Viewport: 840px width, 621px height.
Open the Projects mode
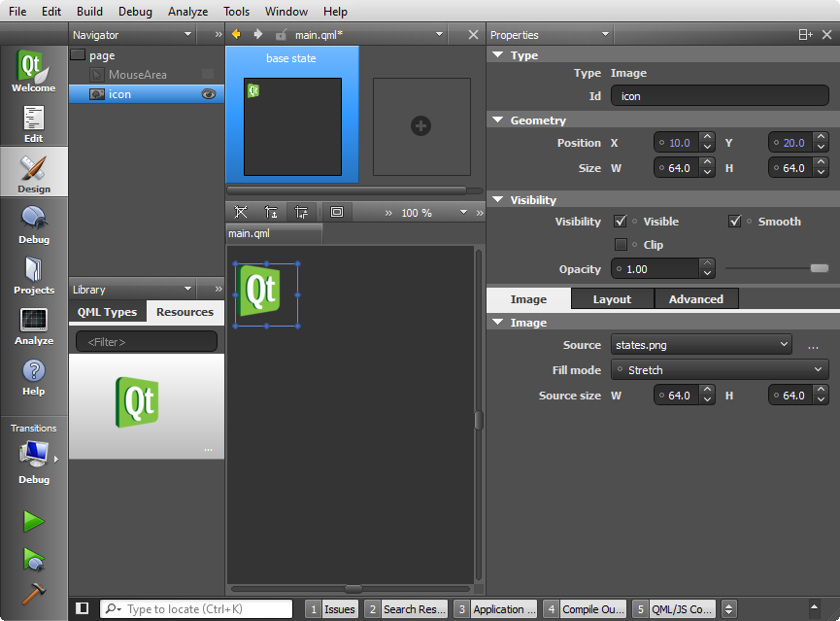[33, 276]
